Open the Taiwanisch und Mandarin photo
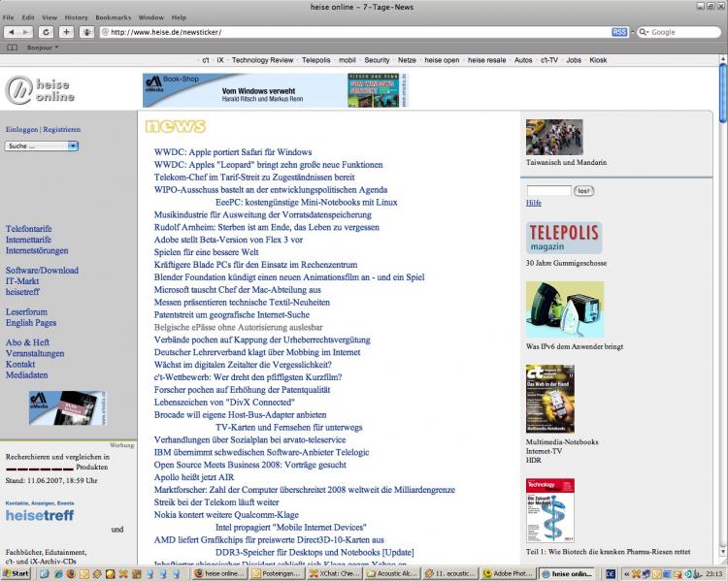 (554, 137)
